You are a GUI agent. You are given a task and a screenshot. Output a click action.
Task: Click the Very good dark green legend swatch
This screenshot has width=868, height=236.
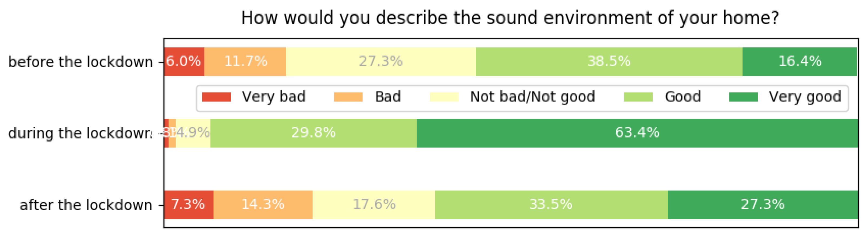click(x=743, y=97)
